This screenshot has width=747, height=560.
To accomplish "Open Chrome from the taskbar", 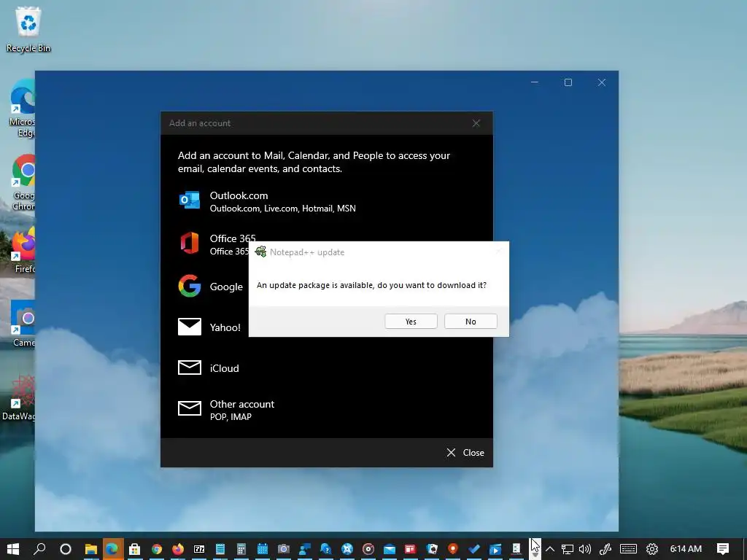I will [156, 549].
